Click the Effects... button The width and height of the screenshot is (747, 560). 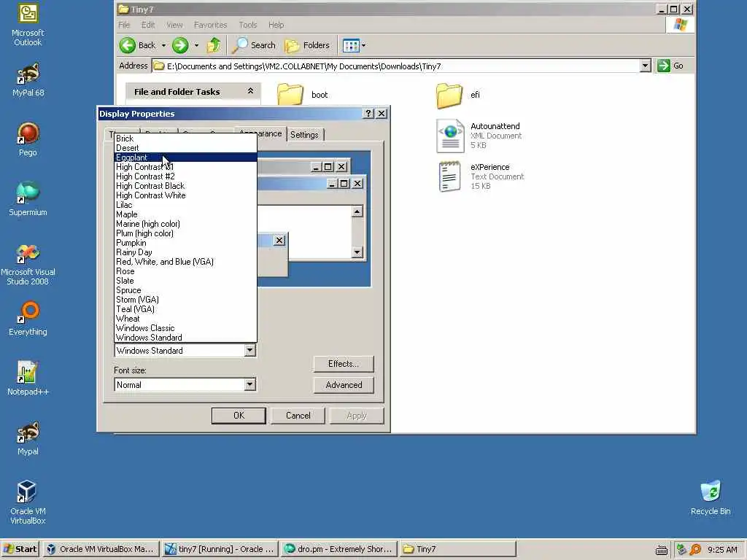(x=344, y=364)
